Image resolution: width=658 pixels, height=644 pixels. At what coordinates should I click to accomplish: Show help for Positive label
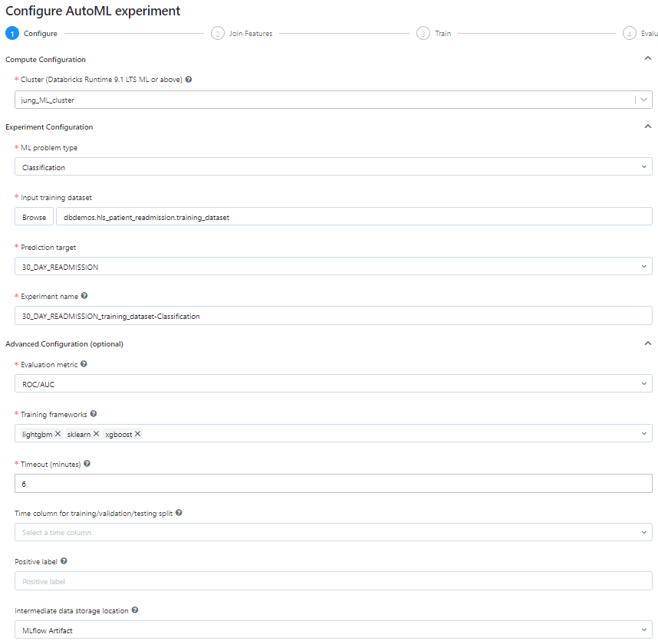[64, 561]
